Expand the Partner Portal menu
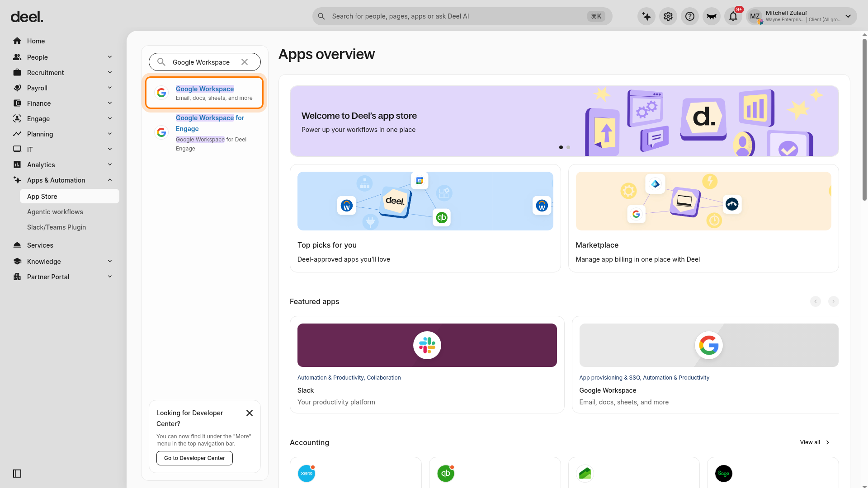The image size is (868, 488). [110, 277]
